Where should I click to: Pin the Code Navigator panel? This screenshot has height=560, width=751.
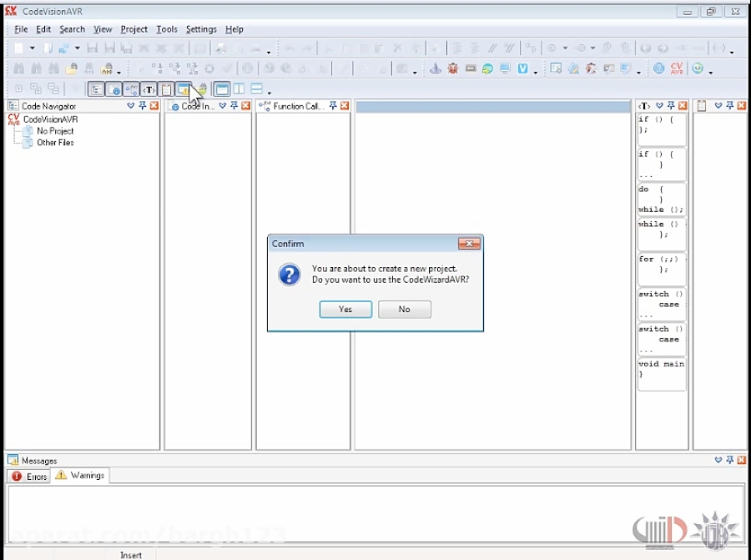coord(143,106)
